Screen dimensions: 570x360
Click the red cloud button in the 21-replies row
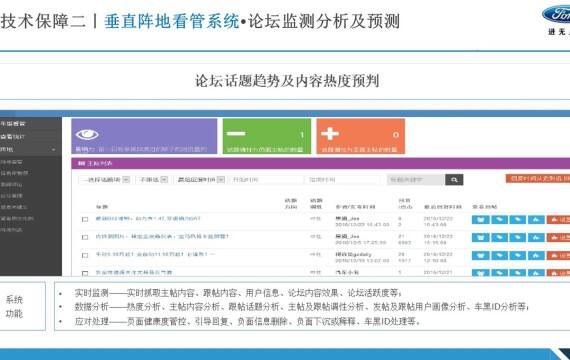point(558,237)
